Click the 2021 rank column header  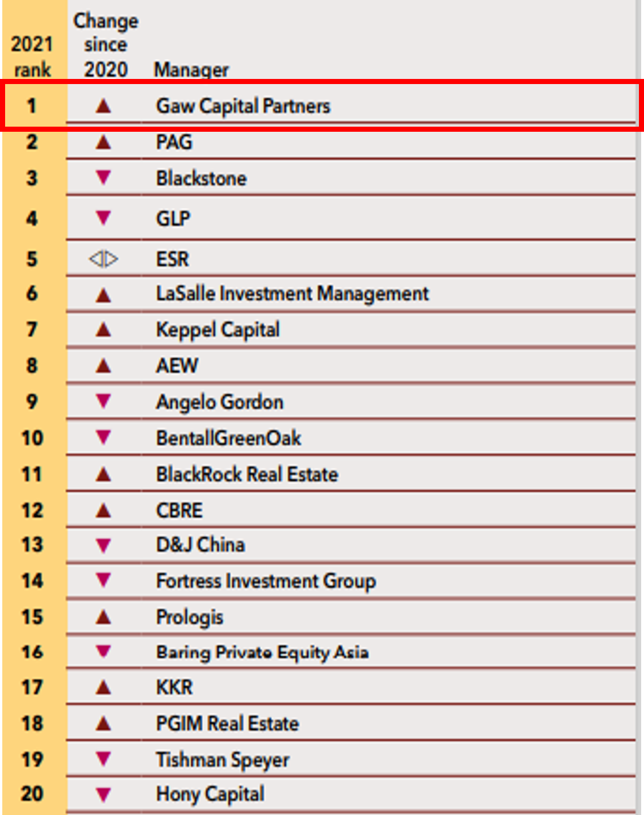coord(32,57)
